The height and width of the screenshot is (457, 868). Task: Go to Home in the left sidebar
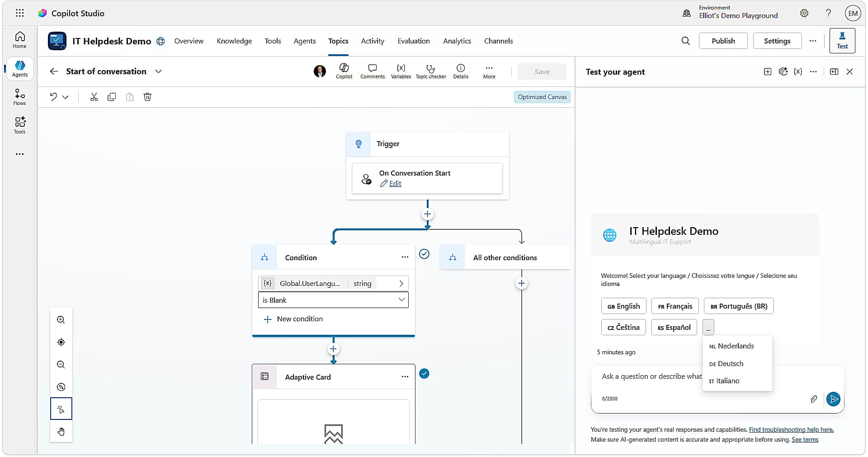point(19,40)
